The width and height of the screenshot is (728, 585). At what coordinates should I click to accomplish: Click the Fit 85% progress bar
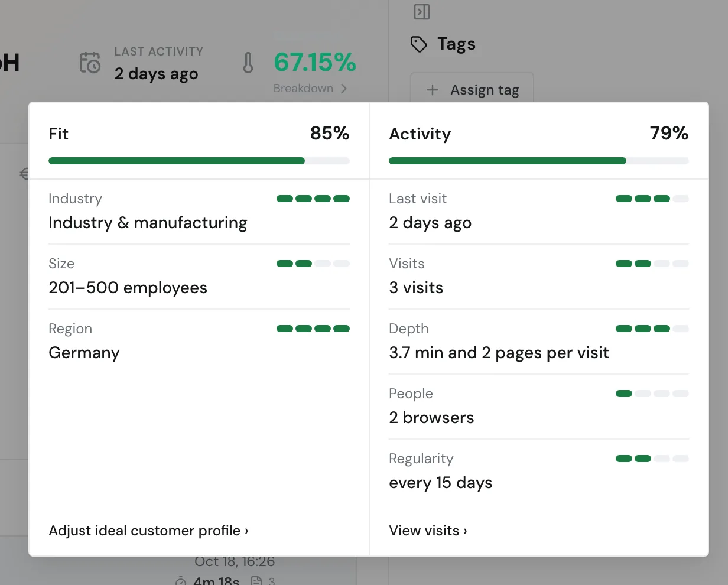point(199,161)
